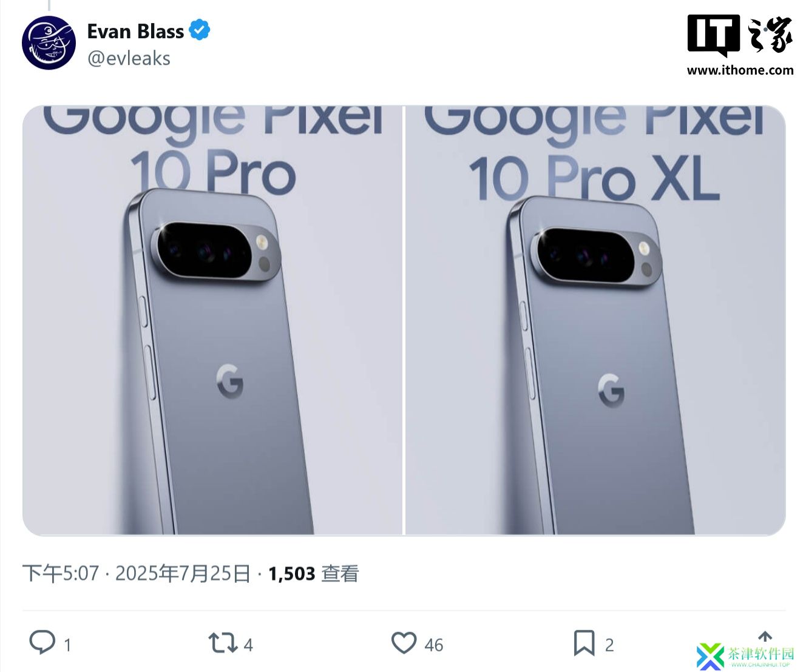Click the like count number 46
The image size is (806, 672).
(434, 645)
